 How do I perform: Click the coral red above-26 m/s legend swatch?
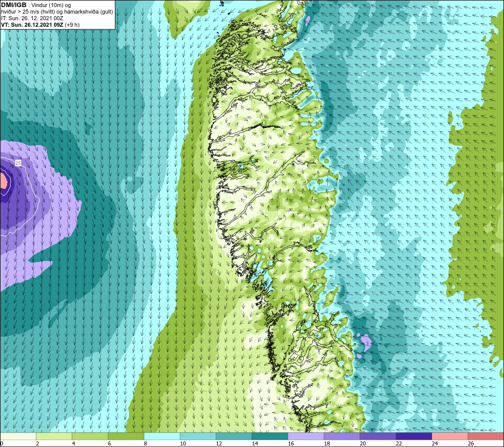point(486,436)
